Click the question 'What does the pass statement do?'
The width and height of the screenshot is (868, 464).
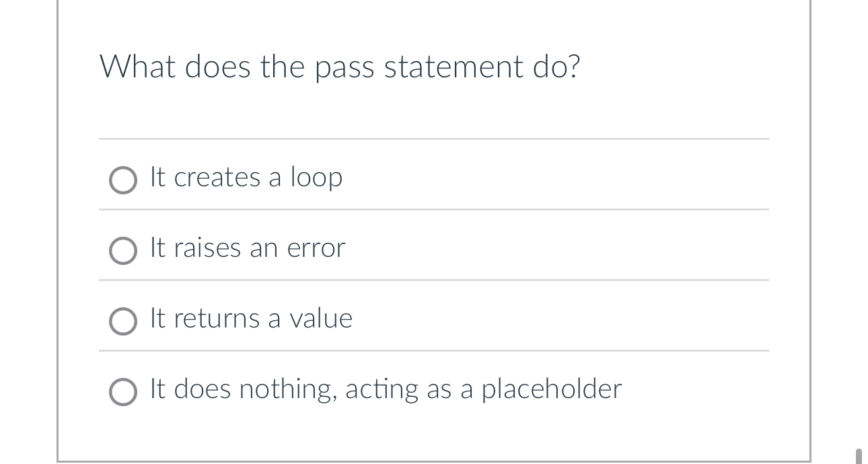pos(340,67)
